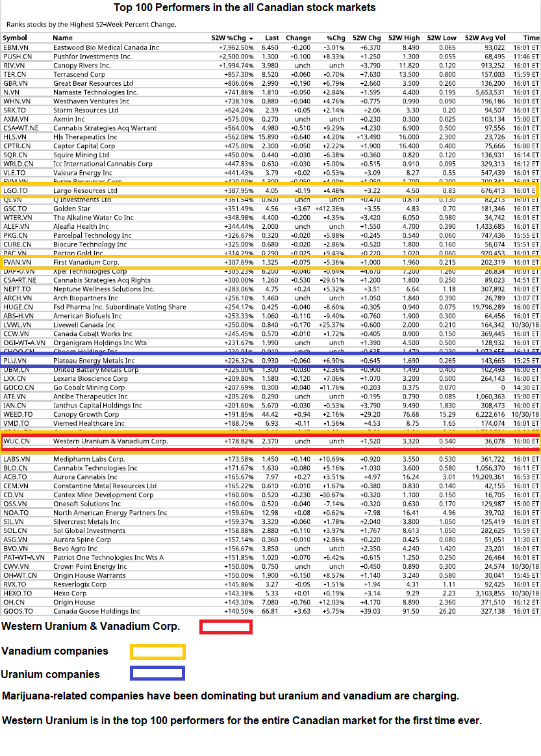Open symbol LGO.TO
Viewport: 541px width, 756px height.
(x=16, y=190)
